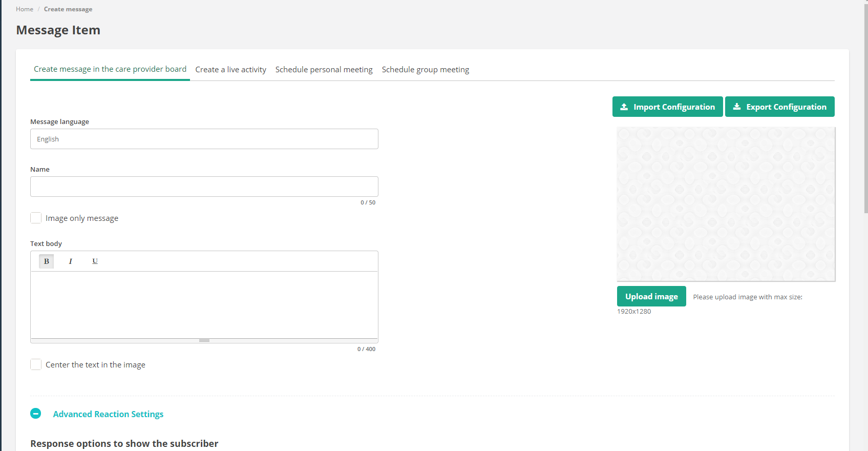The image size is (868, 451).
Task: Toggle italic formatting in text body
Action: tap(71, 261)
